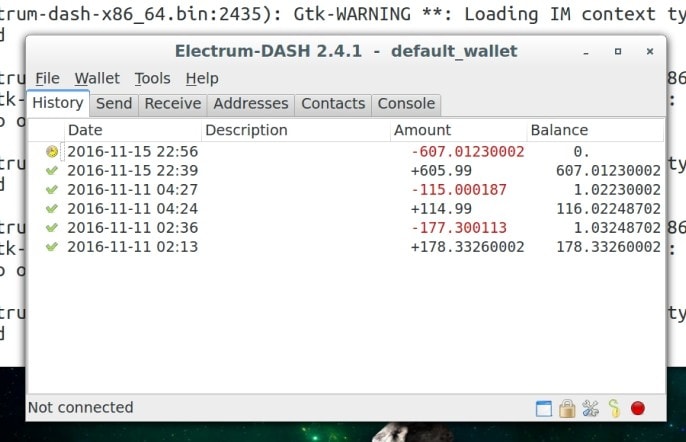Screen dimensions: 686x442
Task: Sort by the Balance column header
Action: [595, 130]
